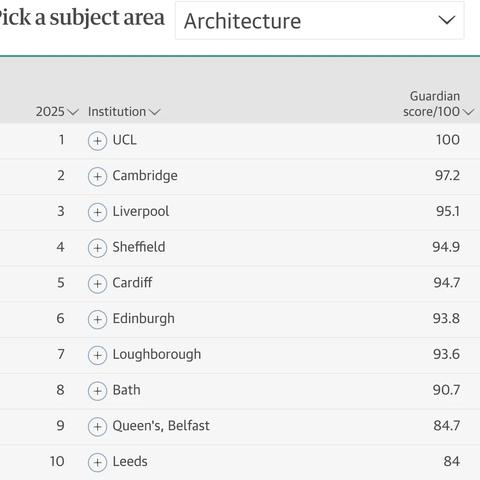Image resolution: width=480 pixels, height=480 pixels.
Task: Sort table by Institution column
Action: point(124,112)
